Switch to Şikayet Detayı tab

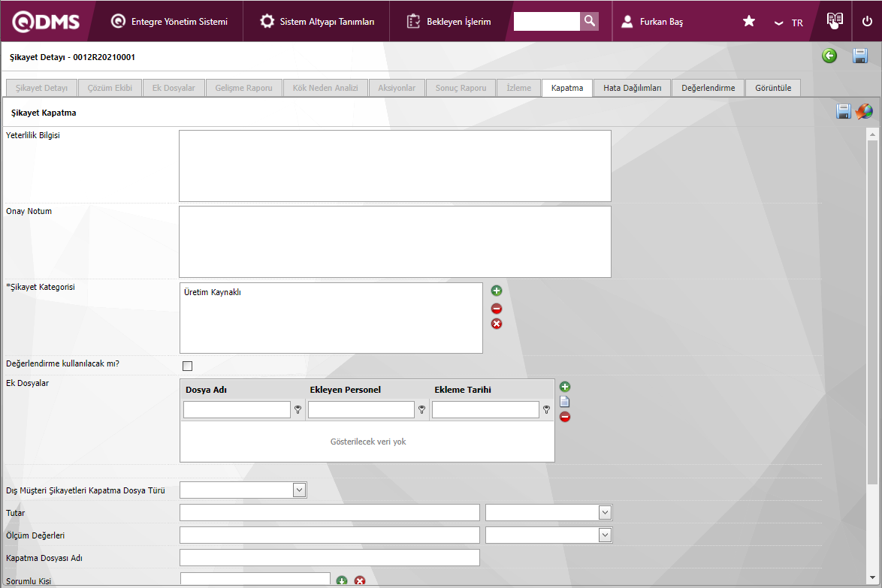[x=41, y=88]
